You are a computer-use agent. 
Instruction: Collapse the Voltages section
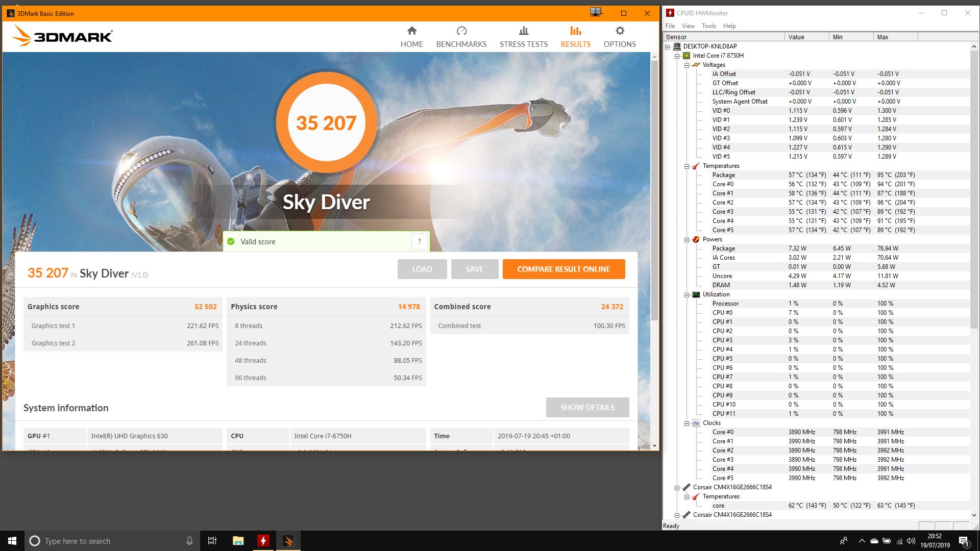[687, 65]
